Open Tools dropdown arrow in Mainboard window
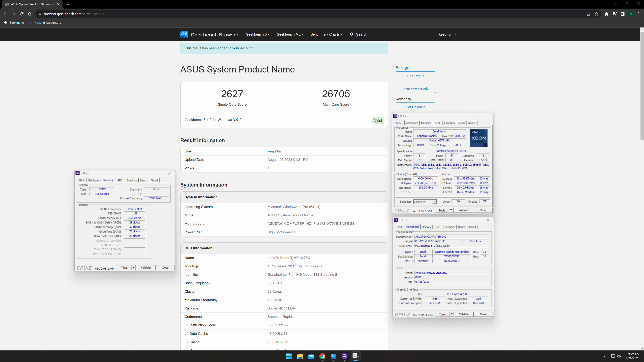The width and height of the screenshot is (644, 362). 452,314
